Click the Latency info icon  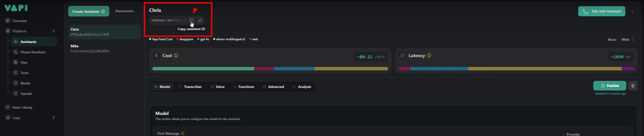point(429,56)
